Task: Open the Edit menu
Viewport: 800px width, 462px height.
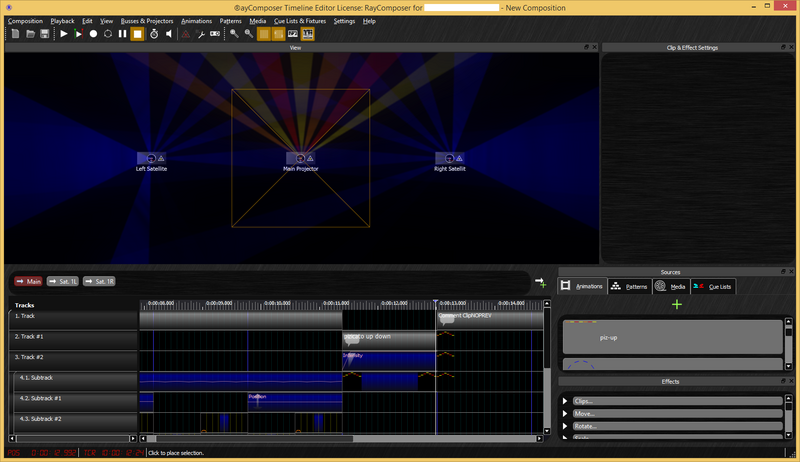Action: coord(87,21)
